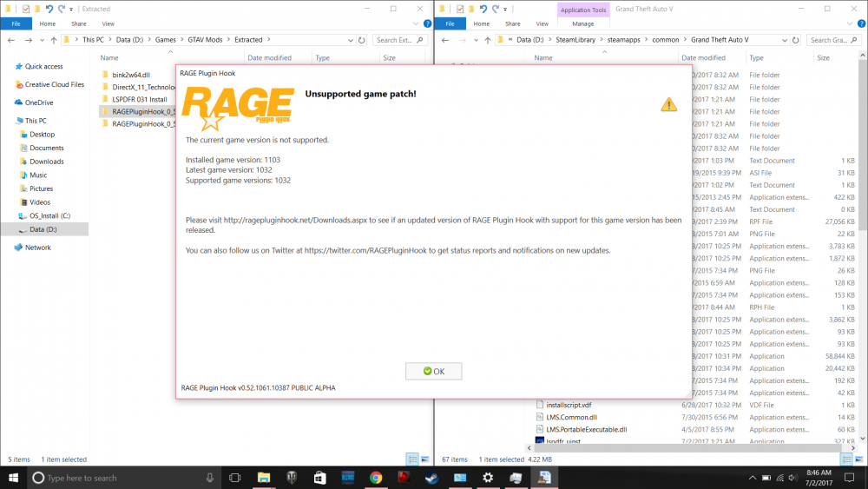Go up one folder in Grand Theft Auto V window
This screenshot has width=868, height=489.
tap(488, 40)
